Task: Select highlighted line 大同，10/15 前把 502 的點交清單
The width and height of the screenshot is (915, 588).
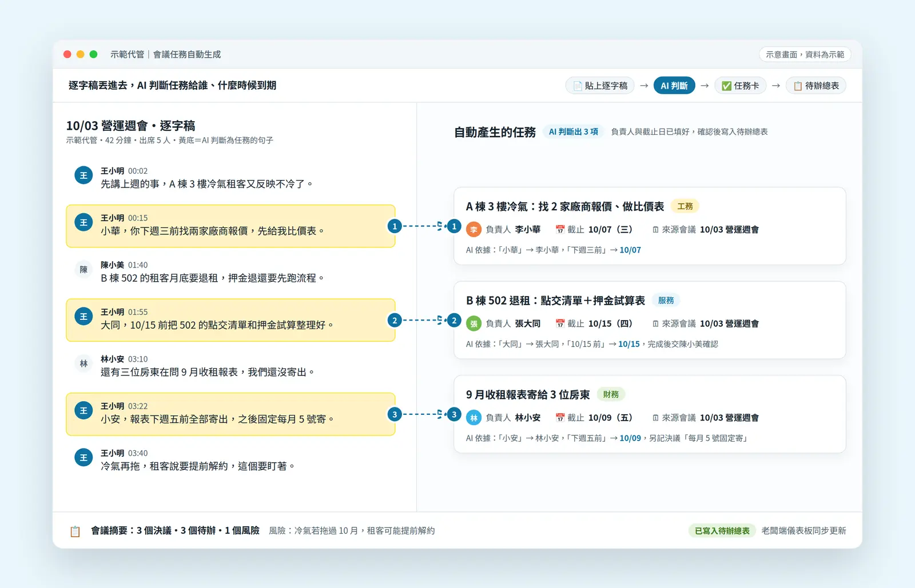Action: [x=230, y=320]
